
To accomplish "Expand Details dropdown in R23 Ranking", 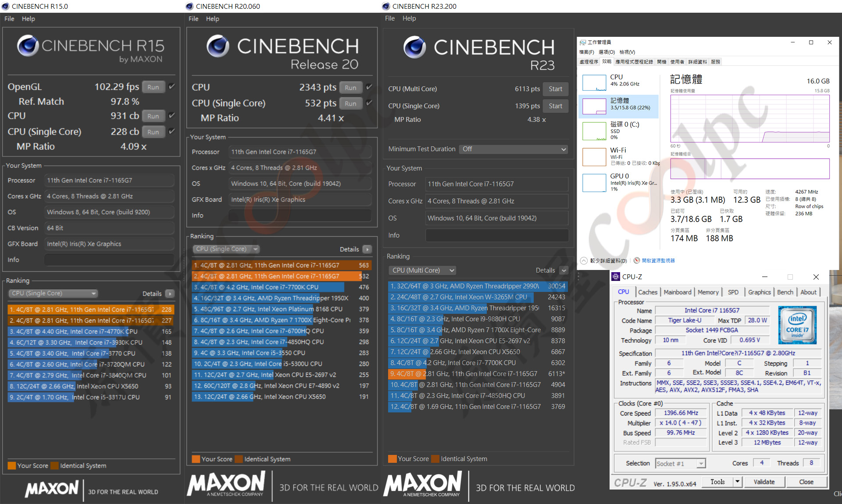I will pos(564,270).
